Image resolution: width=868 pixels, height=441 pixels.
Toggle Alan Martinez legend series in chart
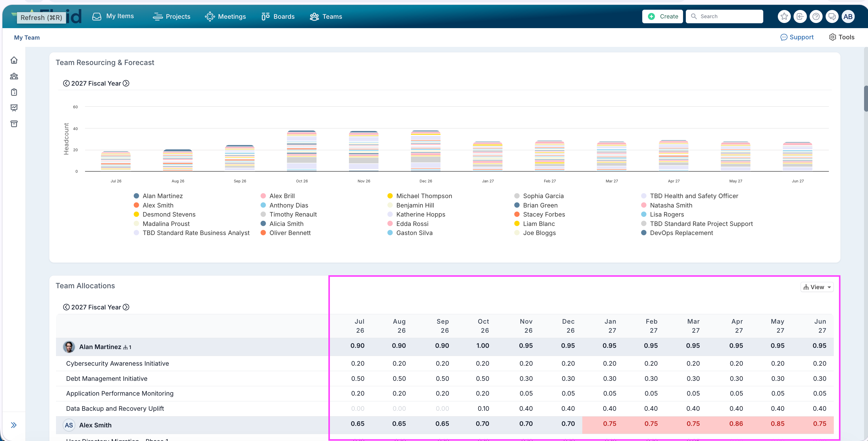coord(158,196)
